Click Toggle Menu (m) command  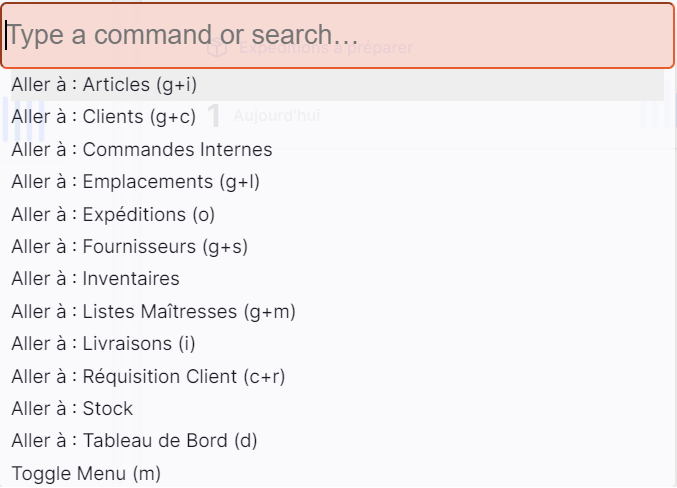338,473
